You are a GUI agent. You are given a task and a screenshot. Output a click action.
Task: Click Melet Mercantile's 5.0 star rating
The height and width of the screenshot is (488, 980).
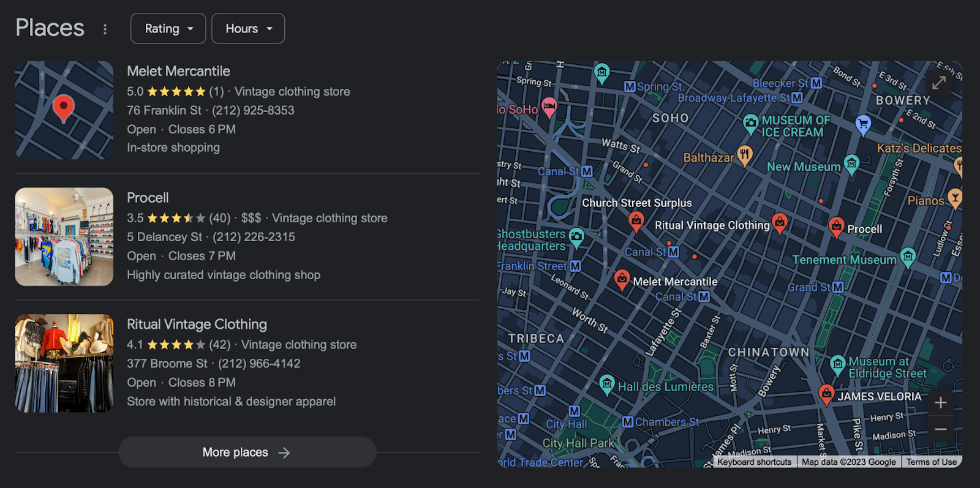175,92
